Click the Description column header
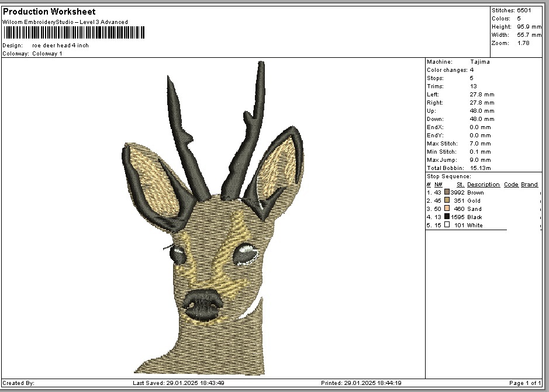 (483, 185)
